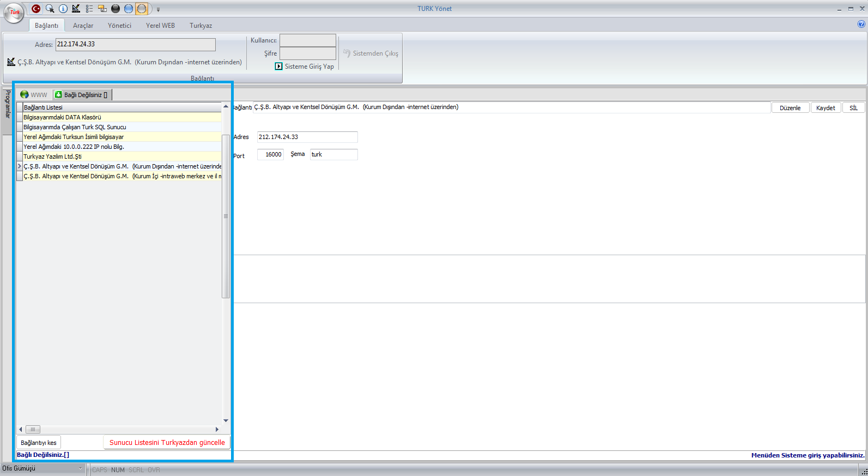Click the magnifier with cursor icon
868x476 pixels.
50,9
